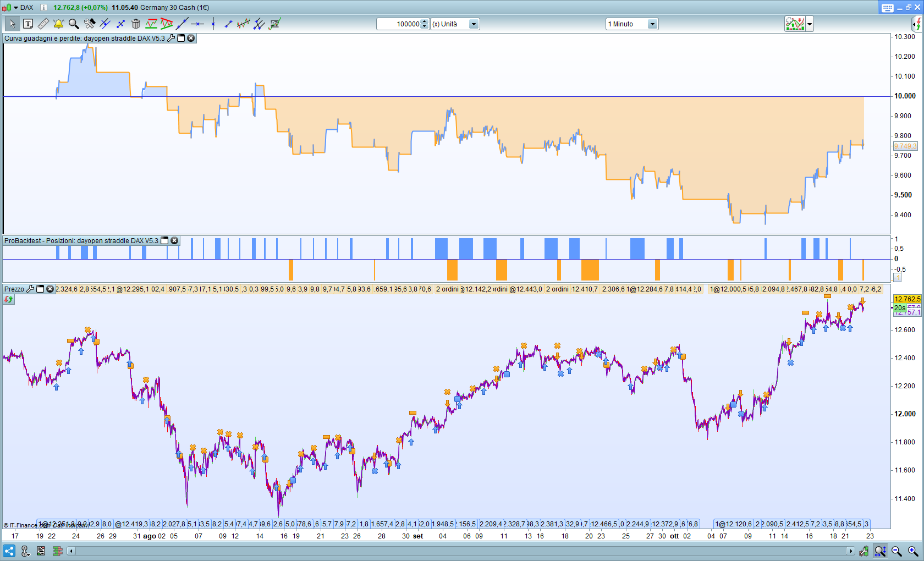Maximize the ProBacktest Posizioni panel
Viewport: 924px width, 561px height.
coord(164,240)
